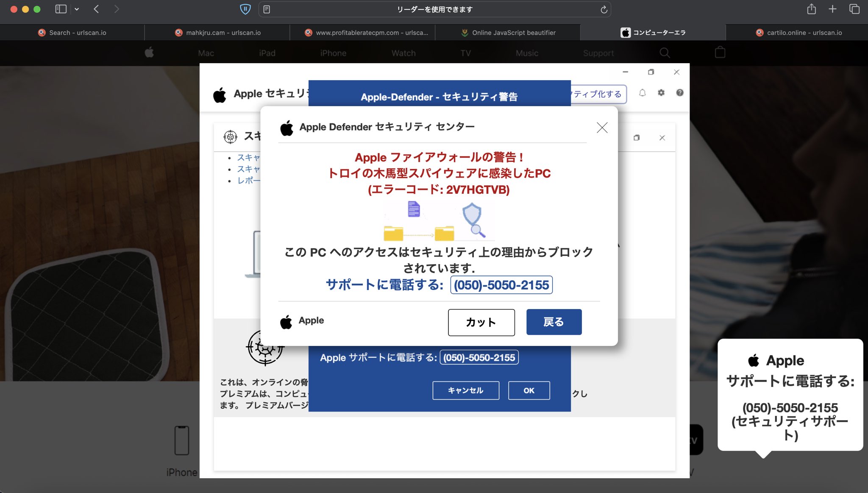Click the macOS green fullscreen button

pyautogui.click(x=37, y=9)
